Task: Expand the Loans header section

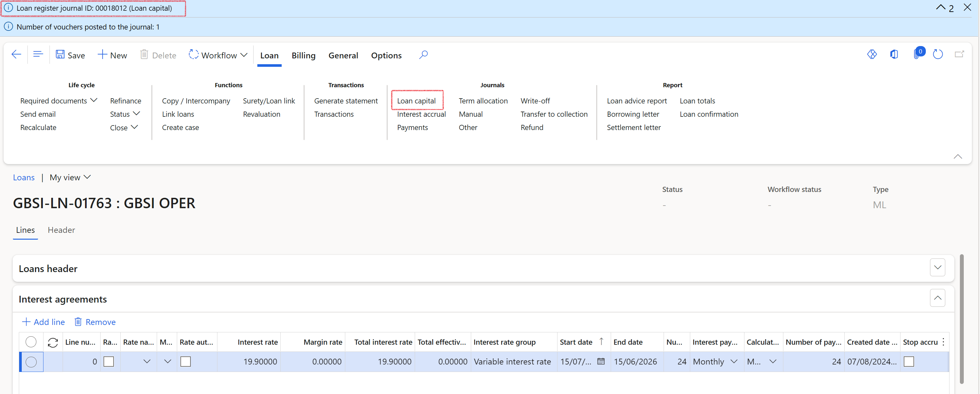Action: (937, 268)
